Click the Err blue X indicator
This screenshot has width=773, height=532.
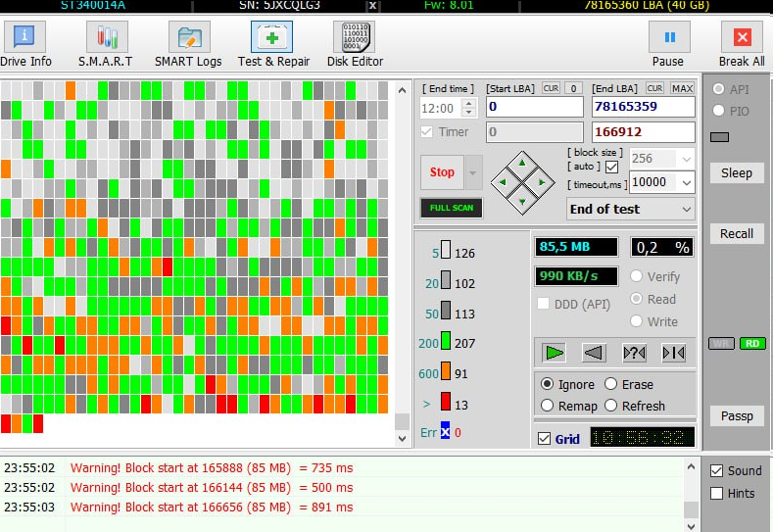point(445,431)
